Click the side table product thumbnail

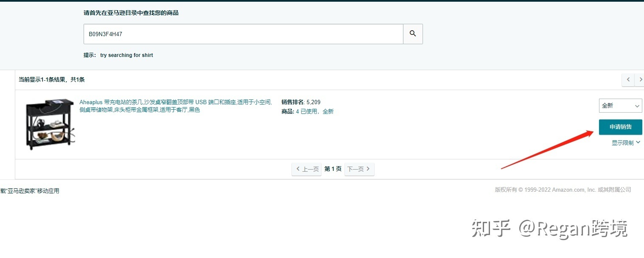coord(50,125)
